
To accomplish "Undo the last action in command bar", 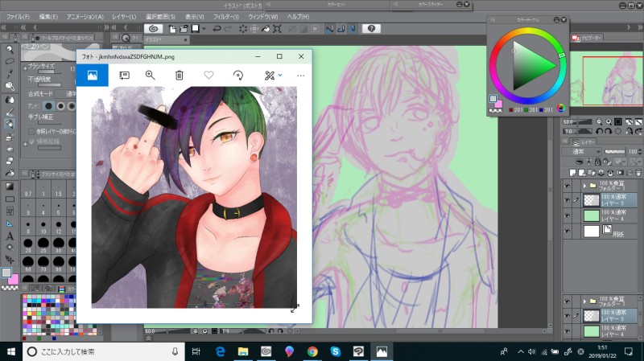I will 217,29.
